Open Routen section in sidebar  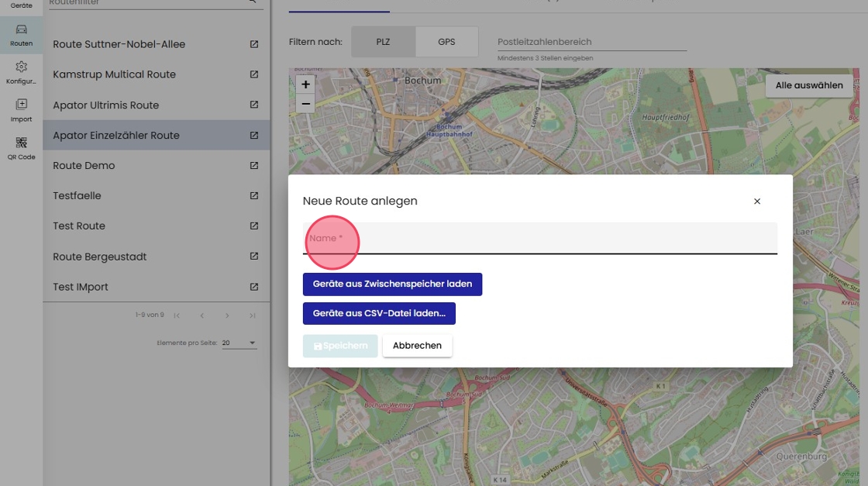21,35
